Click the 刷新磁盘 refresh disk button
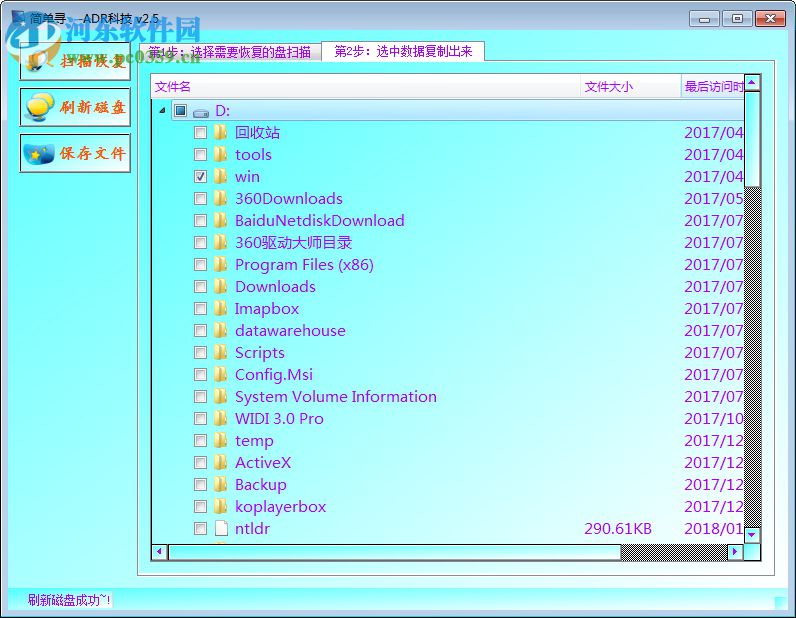Image resolution: width=796 pixels, height=618 pixels. point(75,107)
